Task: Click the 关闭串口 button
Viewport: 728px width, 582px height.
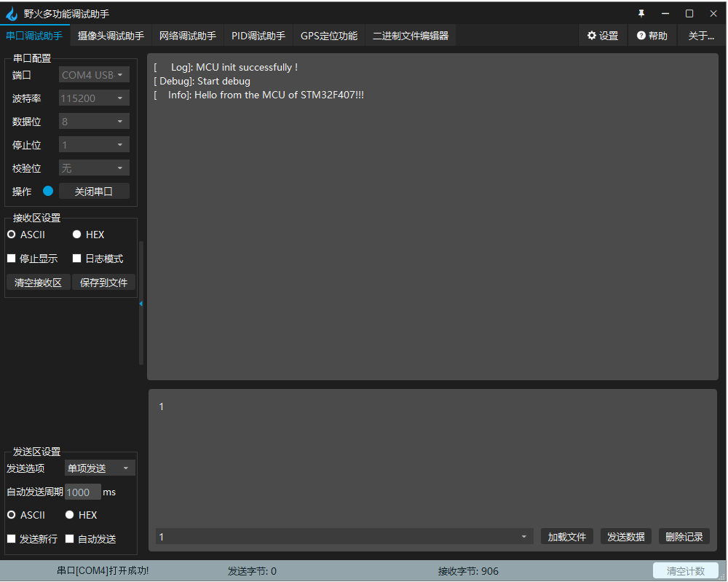Action: tap(94, 190)
